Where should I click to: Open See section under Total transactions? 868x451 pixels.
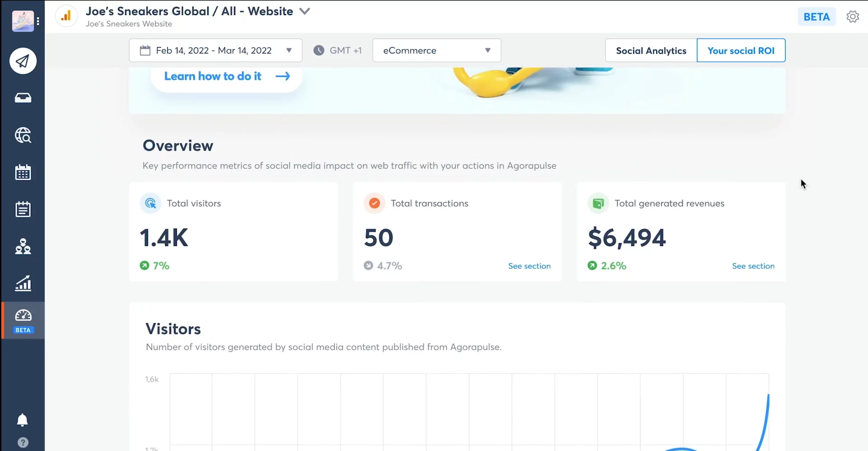coord(529,266)
